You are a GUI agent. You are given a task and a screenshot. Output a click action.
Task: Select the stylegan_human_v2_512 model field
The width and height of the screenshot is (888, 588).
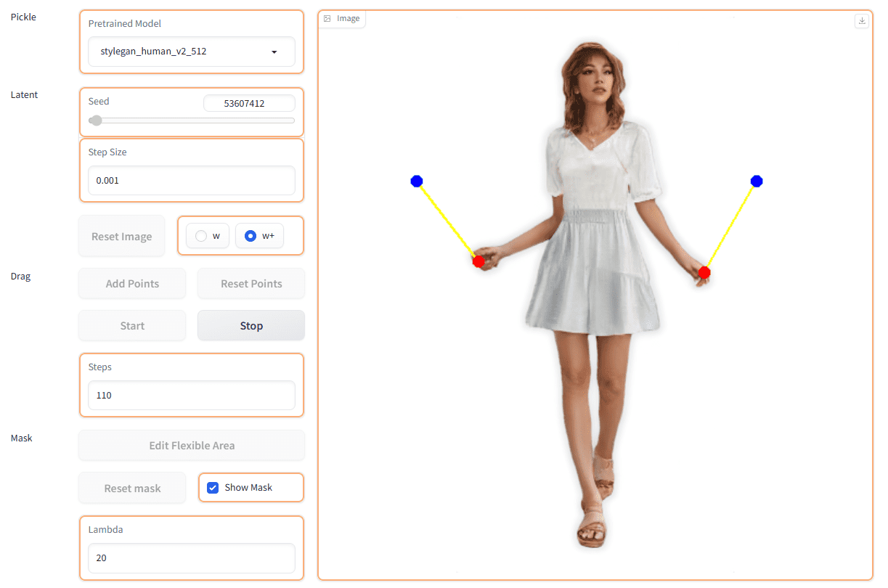pyautogui.click(x=192, y=52)
